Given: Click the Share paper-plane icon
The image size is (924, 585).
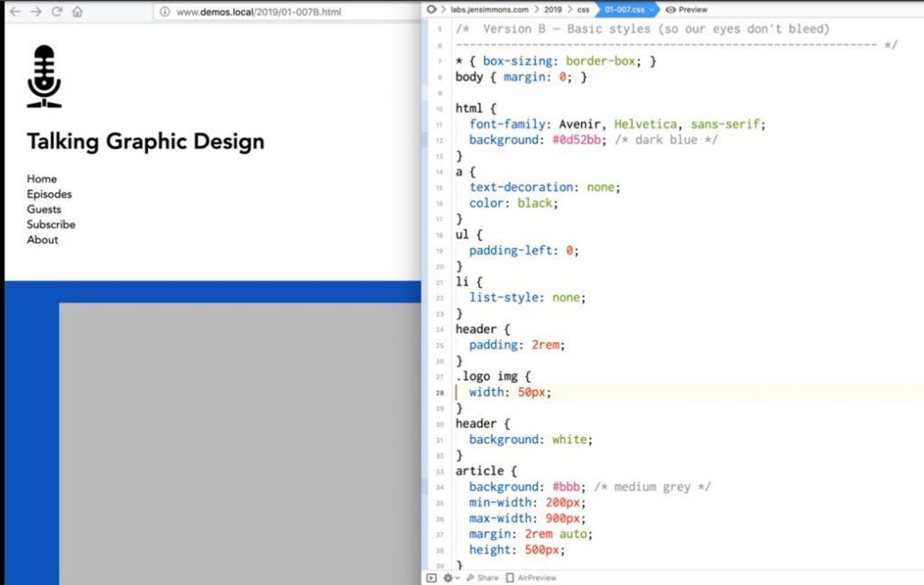Looking at the screenshot, I should coord(471,578).
